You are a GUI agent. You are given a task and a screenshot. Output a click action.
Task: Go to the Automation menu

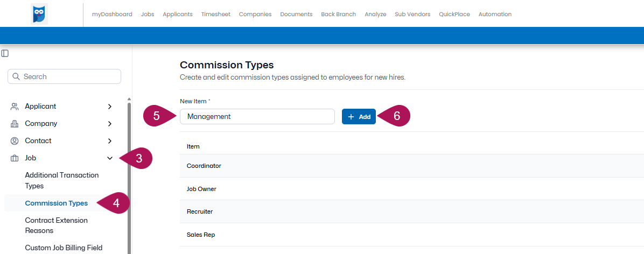pyautogui.click(x=495, y=14)
